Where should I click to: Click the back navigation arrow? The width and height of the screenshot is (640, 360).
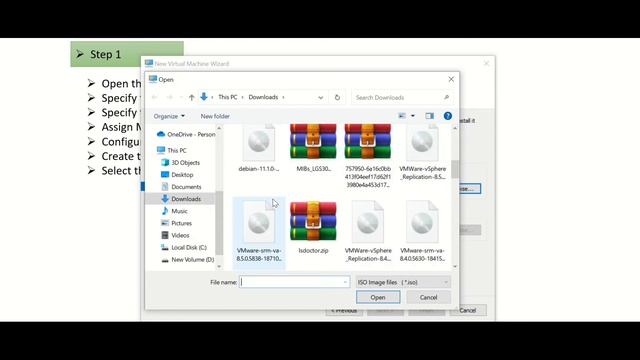[x=154, y=97]
